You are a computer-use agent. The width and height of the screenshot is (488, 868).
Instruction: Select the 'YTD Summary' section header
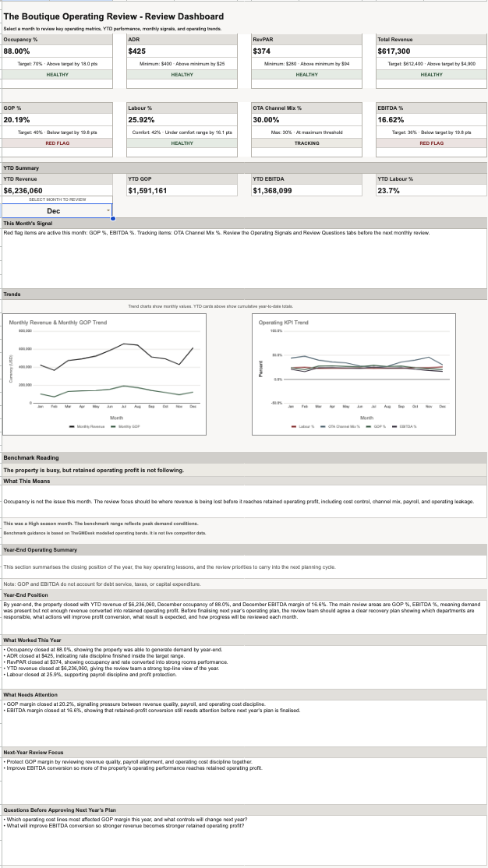pos(244,168)
